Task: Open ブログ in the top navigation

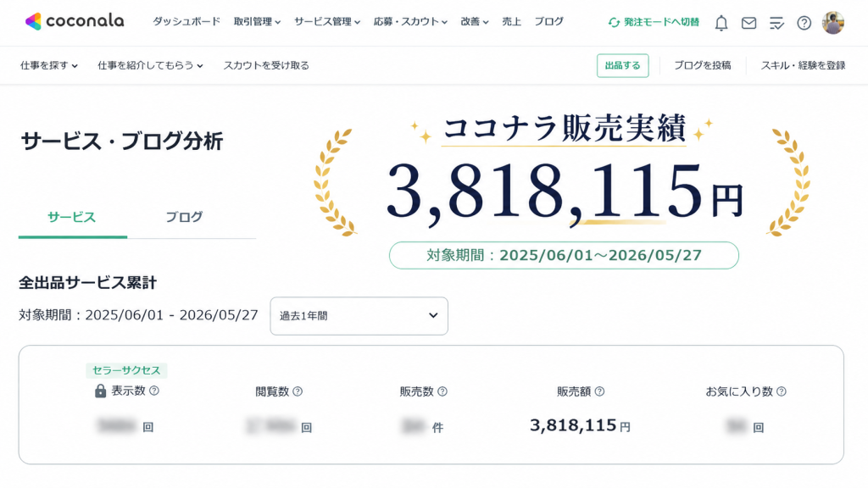Action: (x=548, y=21)
